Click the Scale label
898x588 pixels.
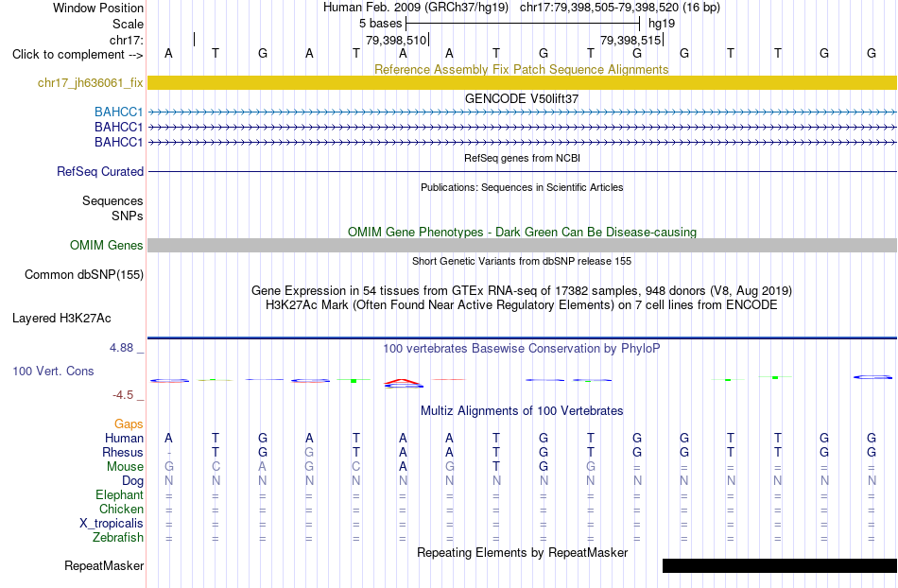(x=128, y=24)
